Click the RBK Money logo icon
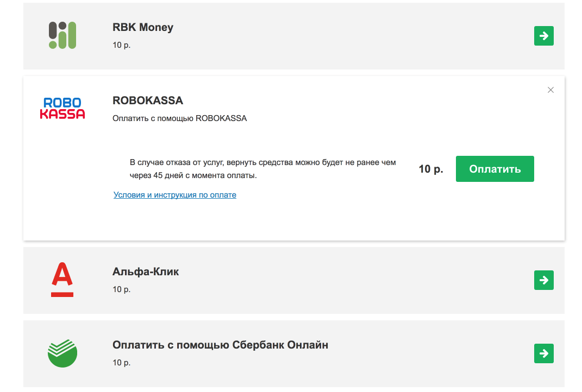Image resolution: width=582 pixels, height=392 pixels. (62, 35)
